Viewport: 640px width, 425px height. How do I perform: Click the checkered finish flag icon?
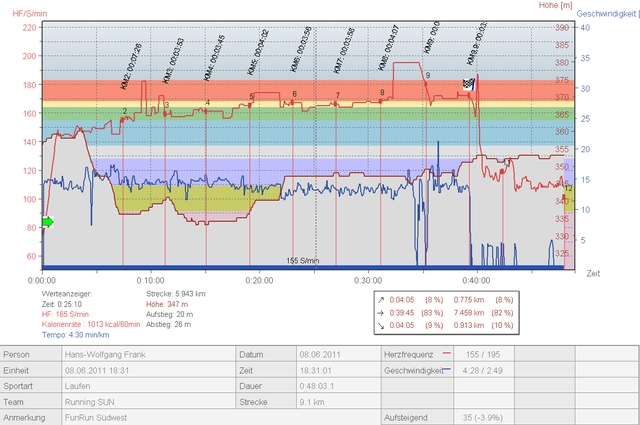[x=467, y=85]
